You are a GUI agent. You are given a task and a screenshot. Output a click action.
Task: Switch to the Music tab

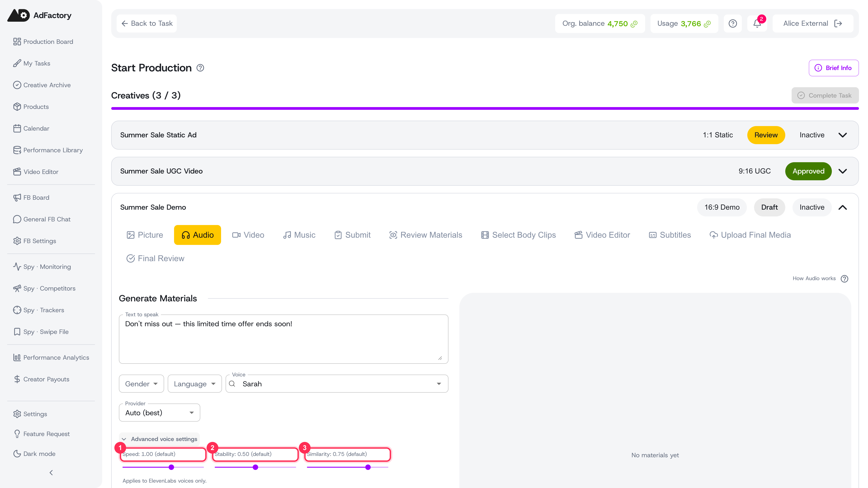[299, 235]
